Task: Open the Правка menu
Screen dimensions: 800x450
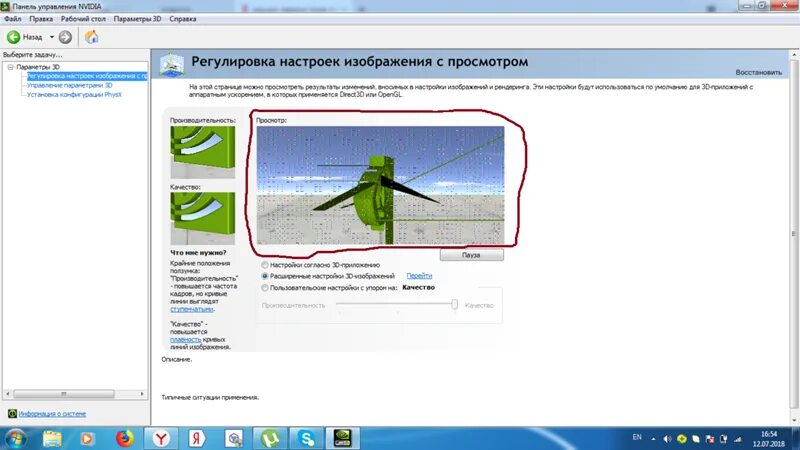Action: click(41, 19)
